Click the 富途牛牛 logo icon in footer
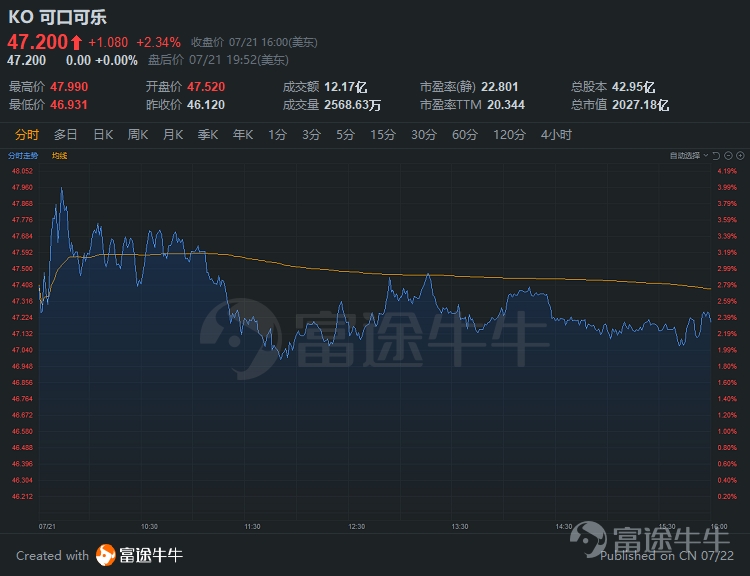750x576 pixels. point(106,555)
